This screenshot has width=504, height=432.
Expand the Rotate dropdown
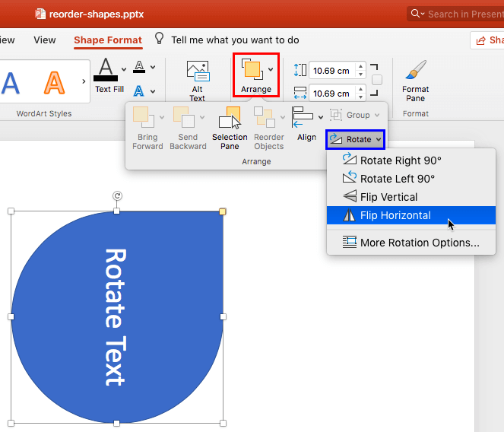[355, 139]
